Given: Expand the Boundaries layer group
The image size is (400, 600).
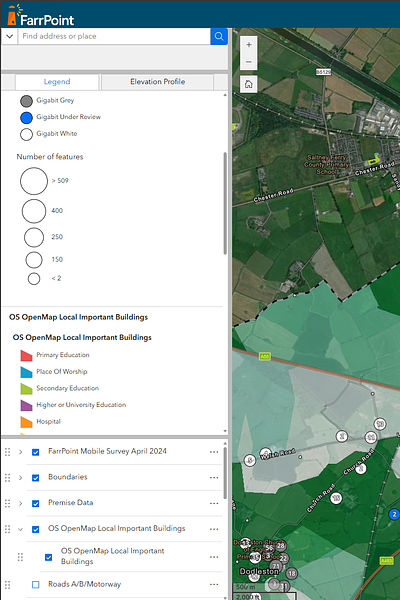Looking at the screenshot, I should tap(20, 478).
